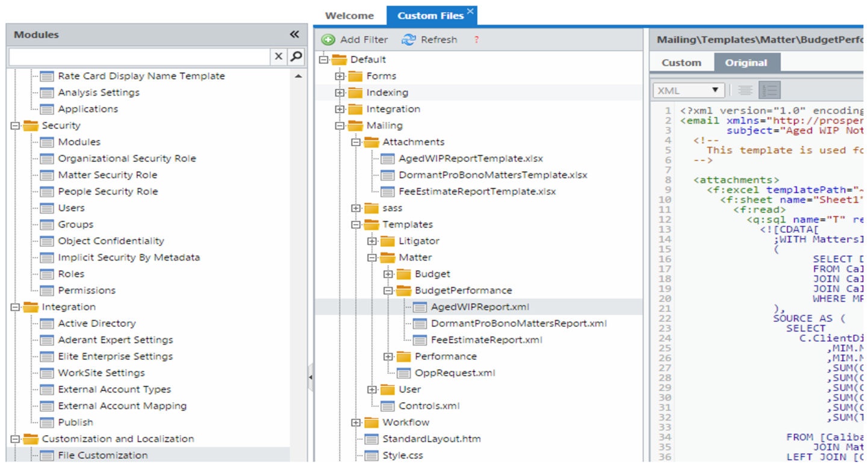The image size is (868, 470).
Task: Close the Custom Files tab
Action: click(470, 11)
